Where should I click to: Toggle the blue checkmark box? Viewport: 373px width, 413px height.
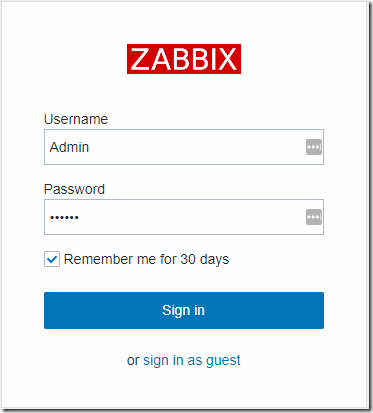pos(52,259)
